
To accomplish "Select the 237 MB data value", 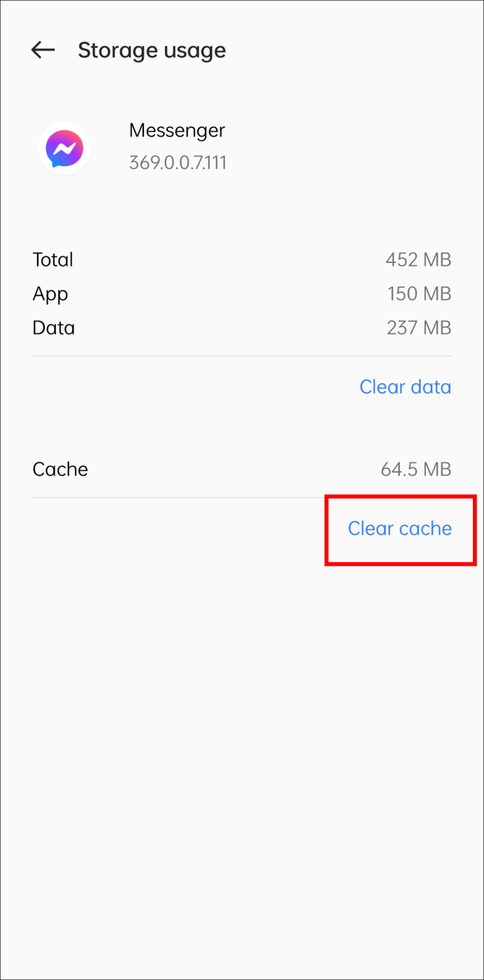I will (x=419, y=328).
